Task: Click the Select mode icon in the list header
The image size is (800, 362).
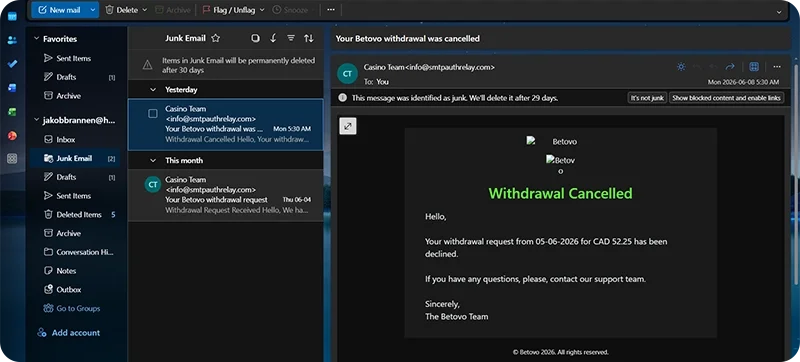Action: pos(256,38)
